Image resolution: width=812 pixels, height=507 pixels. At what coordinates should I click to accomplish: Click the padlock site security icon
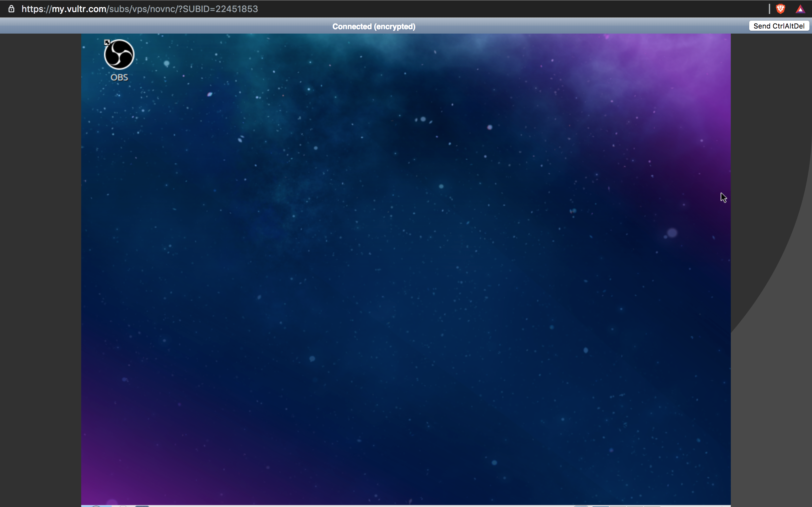pyautogui.click(x=11, y=9)
